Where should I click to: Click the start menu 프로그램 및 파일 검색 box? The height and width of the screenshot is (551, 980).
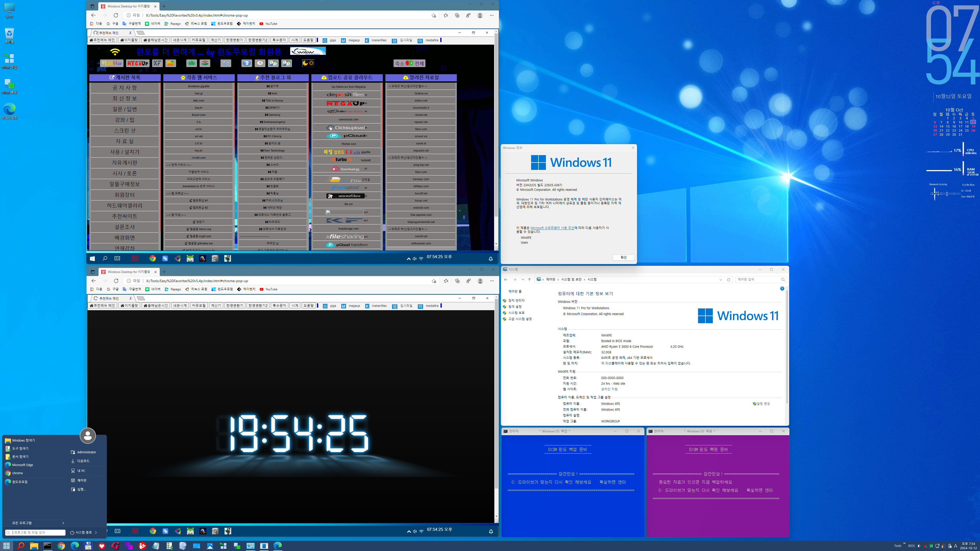(x=35, y=532)
